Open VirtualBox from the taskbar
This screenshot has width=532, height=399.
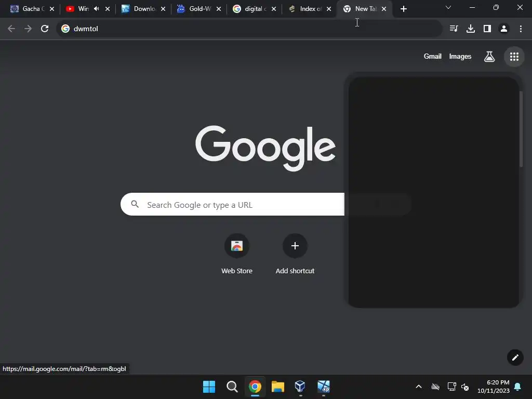pos(300,387)
